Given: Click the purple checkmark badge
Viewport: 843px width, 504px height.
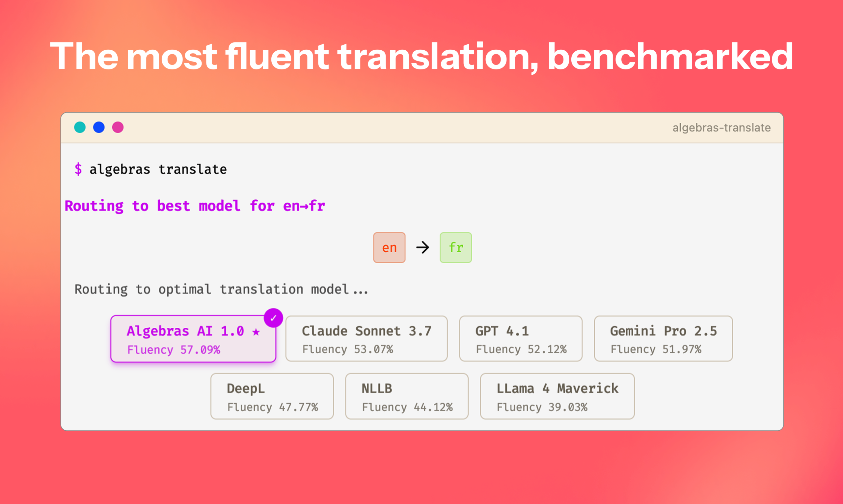Looking at the screenshot, I should 273,318.
